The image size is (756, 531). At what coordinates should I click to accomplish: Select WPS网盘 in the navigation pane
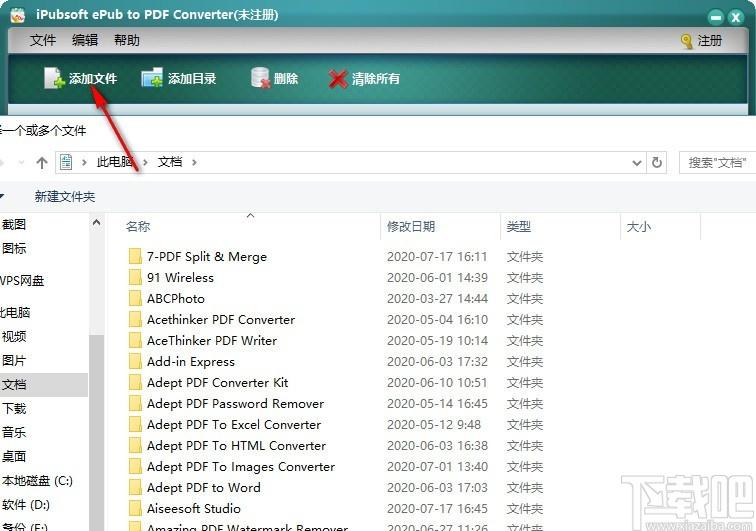tap(22, 281)
